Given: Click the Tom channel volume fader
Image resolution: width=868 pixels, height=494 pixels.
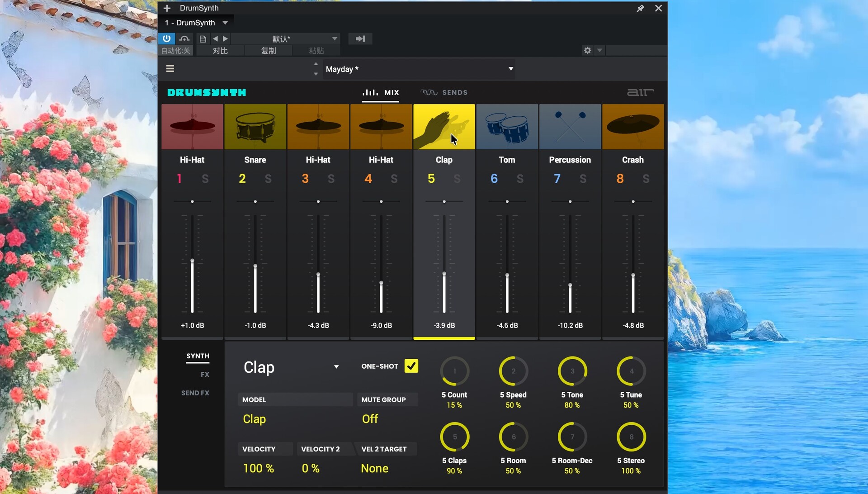Looking at the screenshot, I should pos(507,275).
